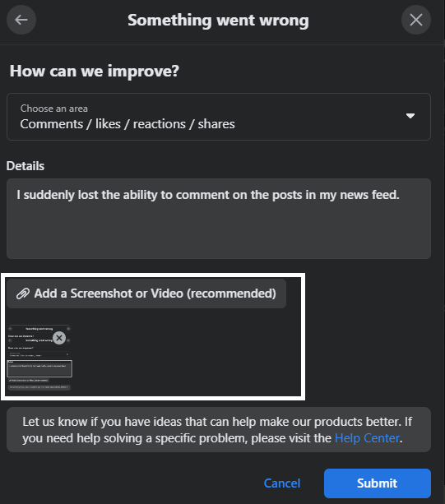Click the How can we improve? heading
The width and height of the screenshot is (445, 504).
point(95,71)
